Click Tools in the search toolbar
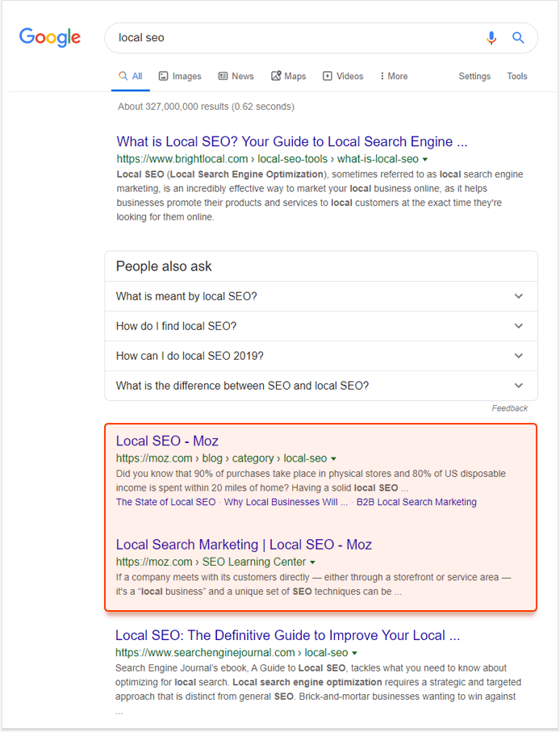Image resolution: width=560 pixels, height=732 pixels. coord(517,76)
